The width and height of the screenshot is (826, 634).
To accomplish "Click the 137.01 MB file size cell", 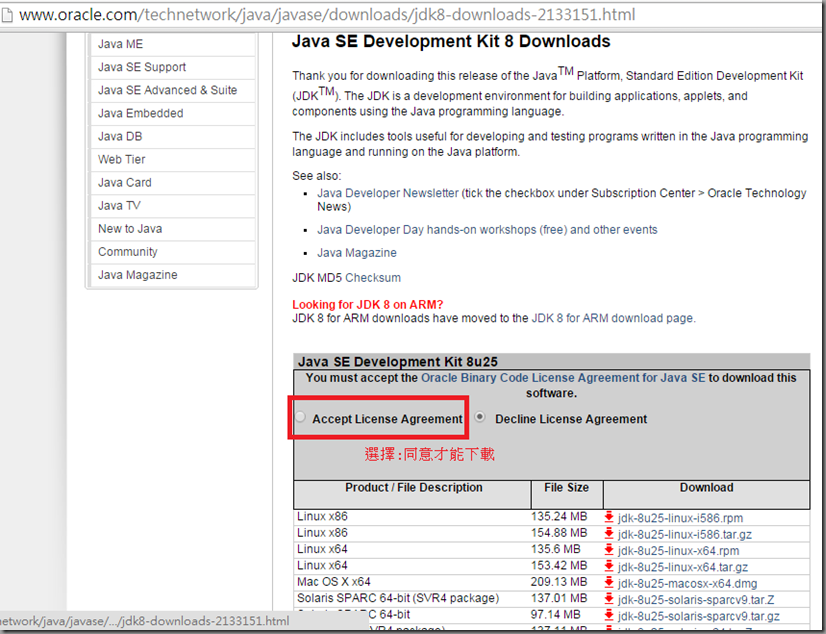I will [559, 598].
